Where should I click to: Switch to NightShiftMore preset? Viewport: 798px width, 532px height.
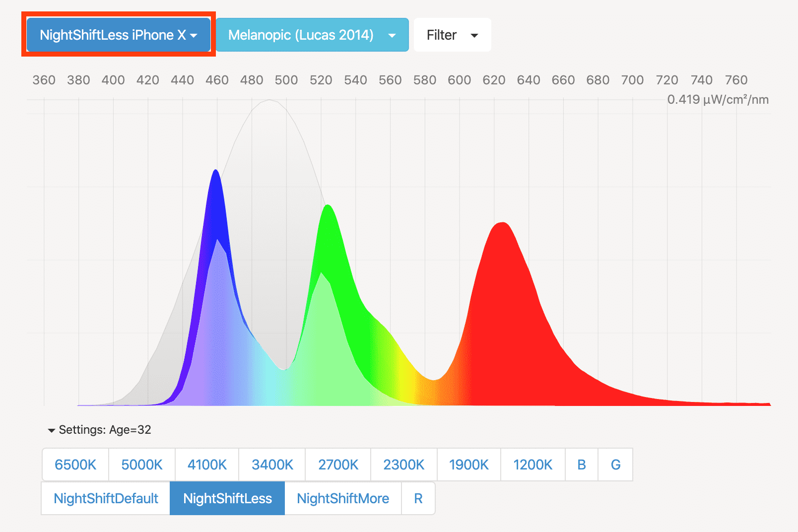(x=343, y=498)
